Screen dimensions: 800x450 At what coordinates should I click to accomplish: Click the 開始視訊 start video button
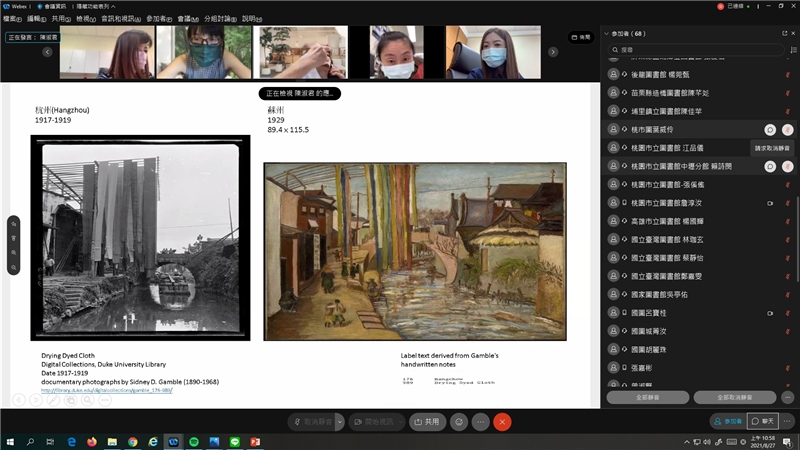[373, 422]
